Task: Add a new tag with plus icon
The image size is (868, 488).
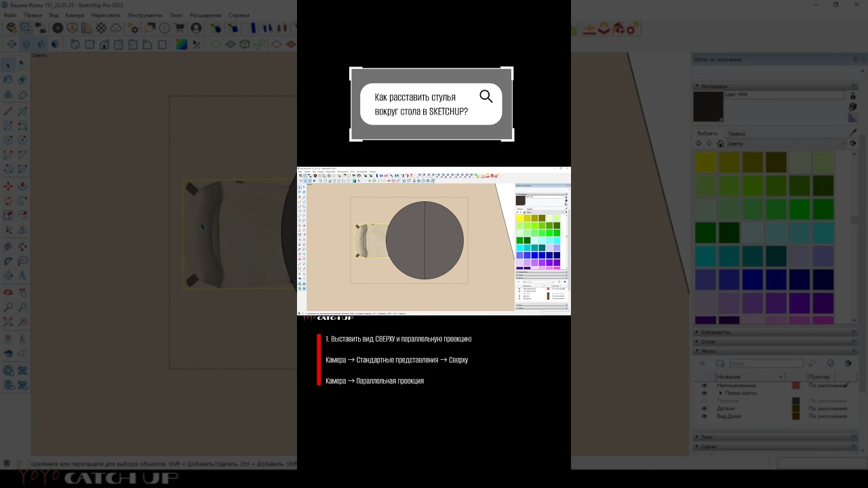Action: 703,364
